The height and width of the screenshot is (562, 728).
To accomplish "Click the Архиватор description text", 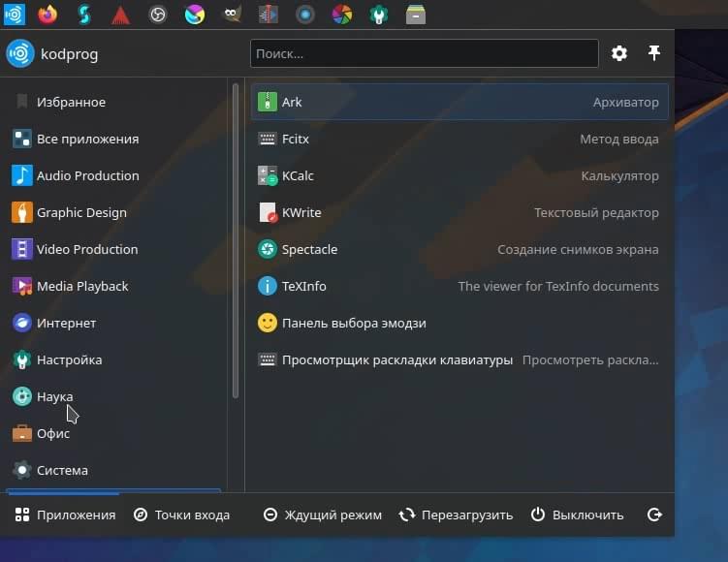I will (x=625, y=102).
